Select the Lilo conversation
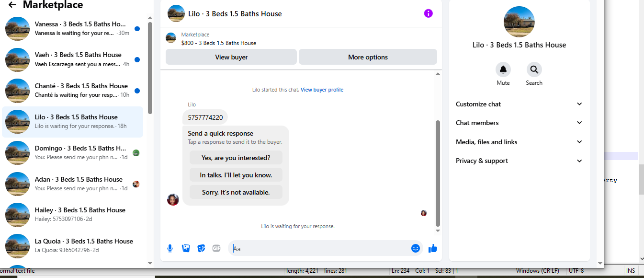 [x=73, y=122]
